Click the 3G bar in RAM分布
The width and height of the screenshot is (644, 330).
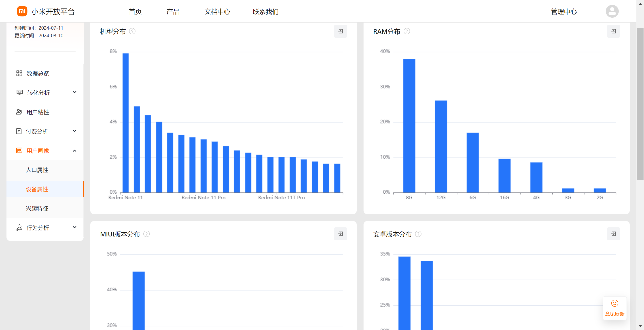coord(568,190)
